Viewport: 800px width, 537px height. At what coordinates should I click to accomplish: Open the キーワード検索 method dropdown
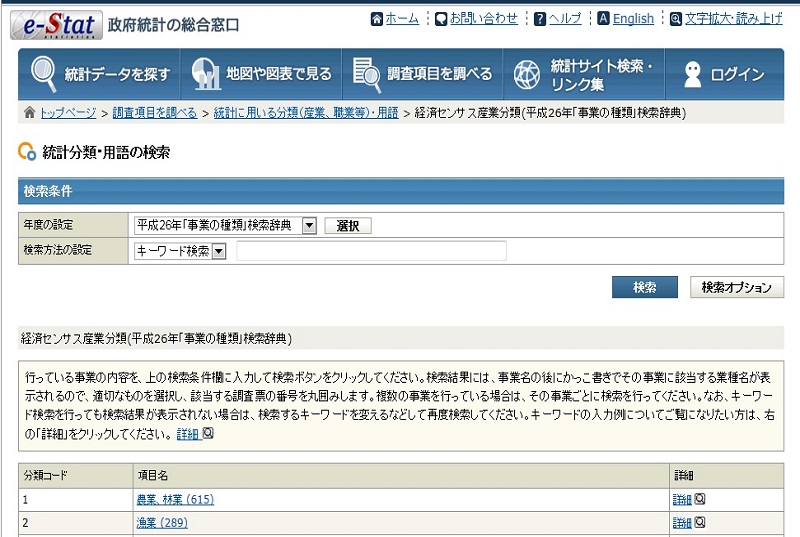[x=180, y=250]
